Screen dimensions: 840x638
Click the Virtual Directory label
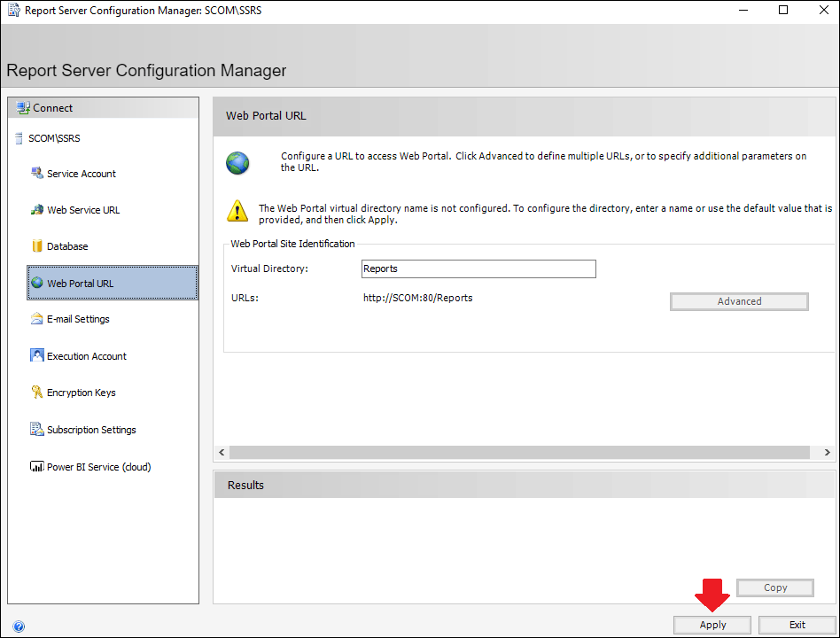point(269,268)
